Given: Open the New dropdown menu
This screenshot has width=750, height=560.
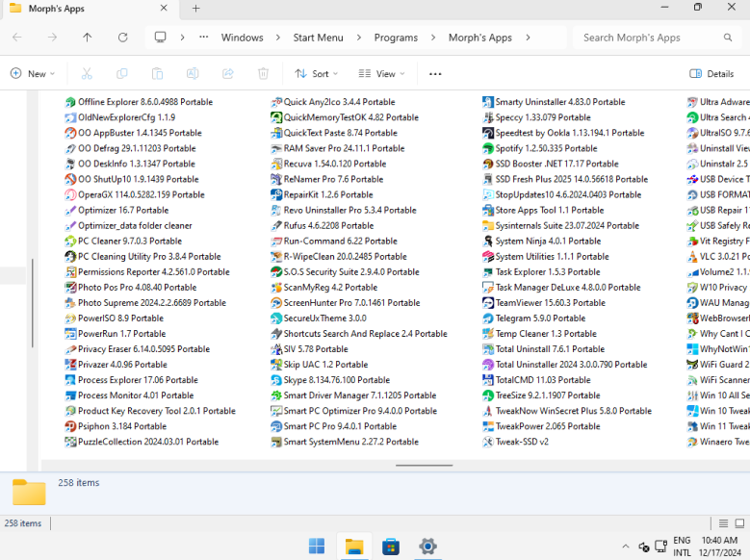Looking at the screenshot, I should coord(33,74).
